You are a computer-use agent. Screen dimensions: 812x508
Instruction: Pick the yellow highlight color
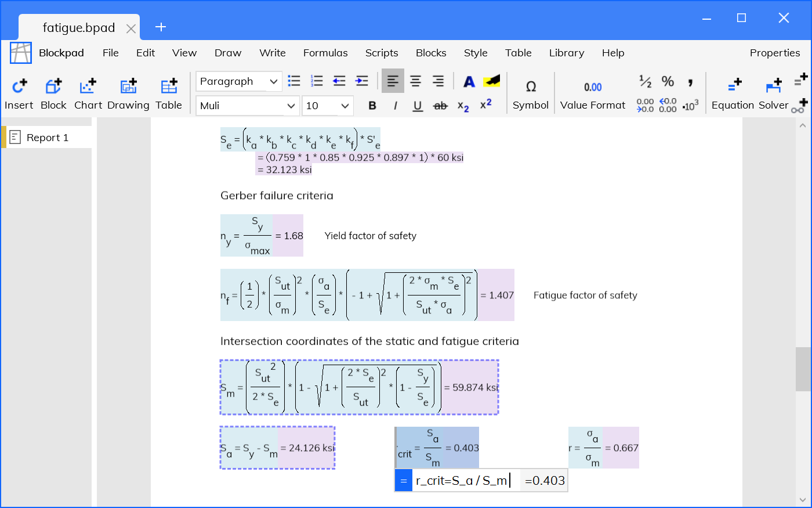tap(492, 81)
